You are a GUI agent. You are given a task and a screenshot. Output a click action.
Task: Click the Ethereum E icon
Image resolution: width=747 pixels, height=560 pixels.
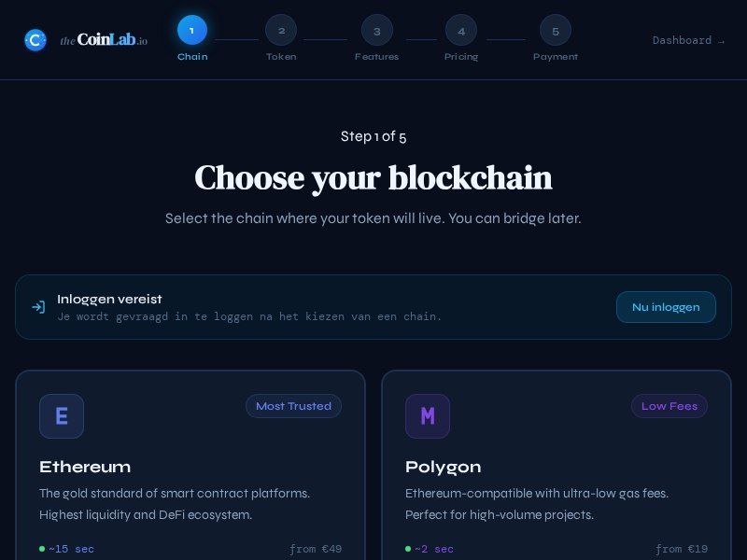pos(62,416)
